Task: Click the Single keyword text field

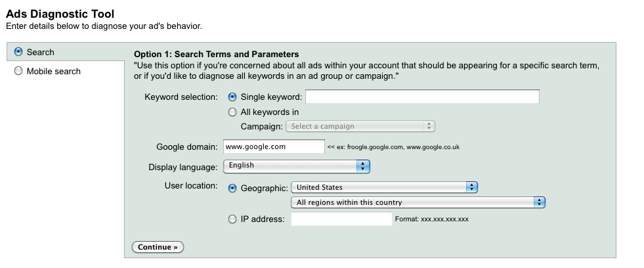Action: pos(422,97)
